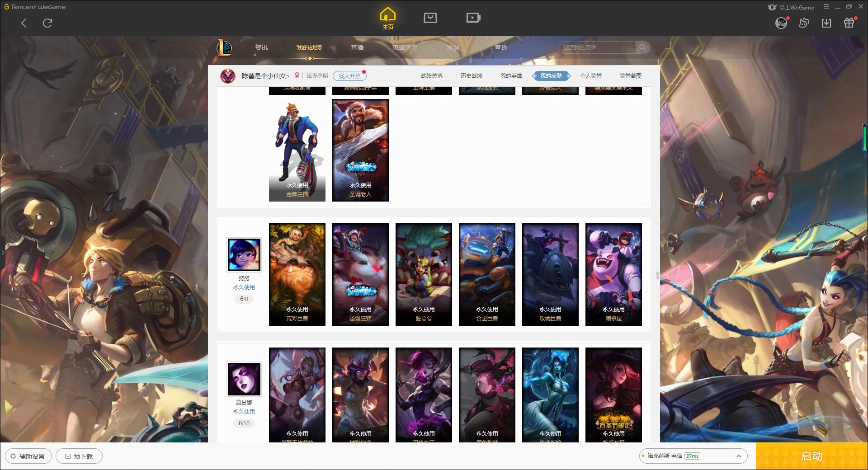Viewport: 868px width, 470px height.
Task: Switch to the 查找 tab
Action: click(x=501, y=47)
